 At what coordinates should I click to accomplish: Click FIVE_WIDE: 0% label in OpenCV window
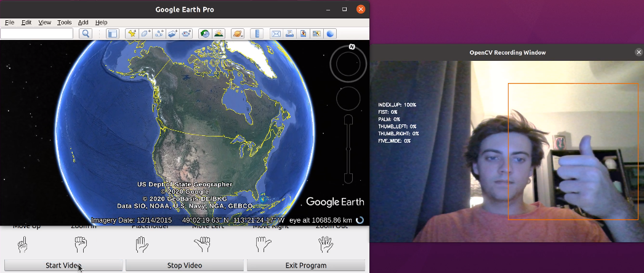click(394, 141)
